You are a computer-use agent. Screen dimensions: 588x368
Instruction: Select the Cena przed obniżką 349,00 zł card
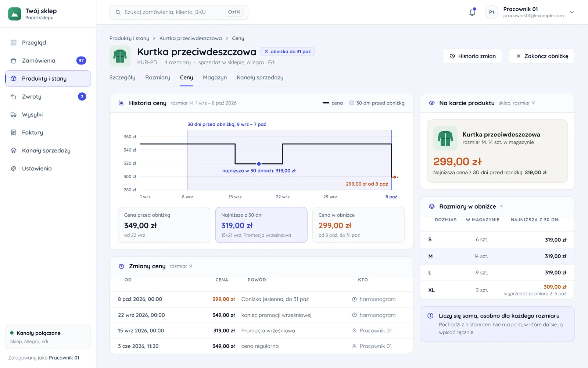coord(164,225)
